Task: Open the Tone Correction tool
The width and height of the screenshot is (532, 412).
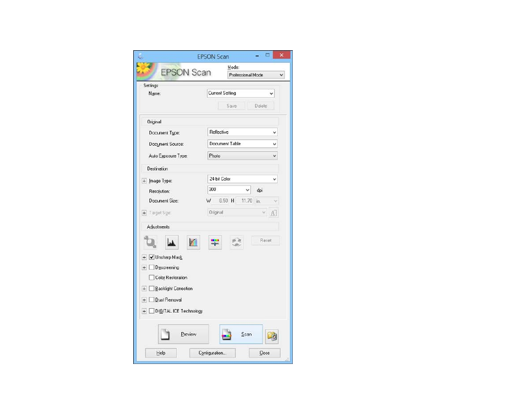Action: pyautogui.click(x=194, y=242)
